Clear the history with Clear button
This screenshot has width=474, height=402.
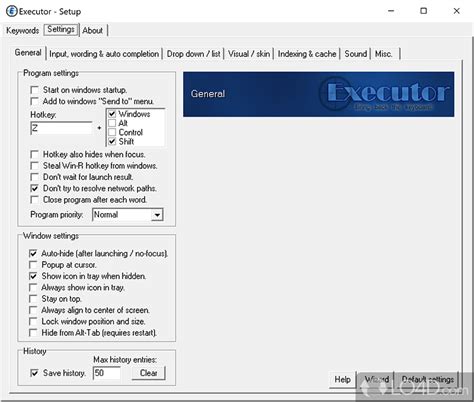[149, 373]
